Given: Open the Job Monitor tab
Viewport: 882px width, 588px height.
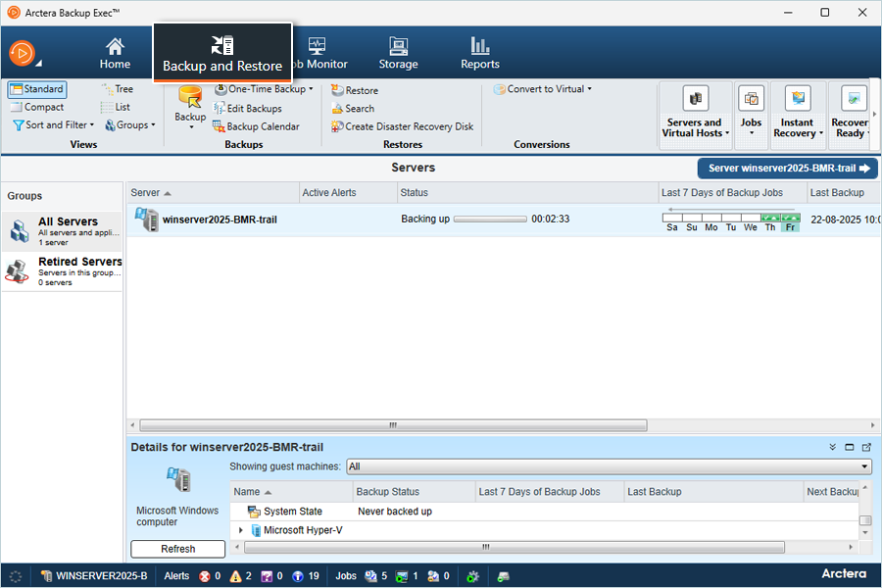Looking at the screenshot, I should click(x=320, y=54).
